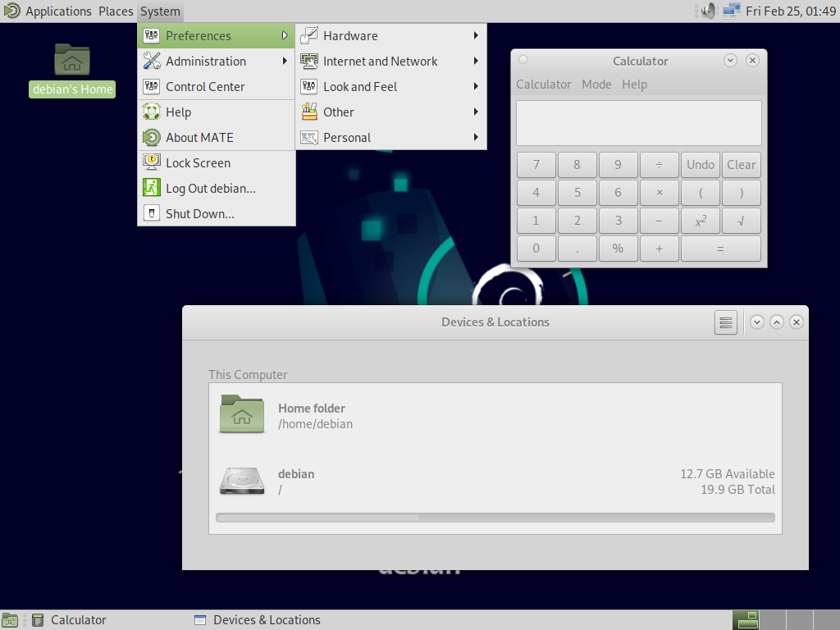Click the Calculator icon in the taskbar
This screenshot has width=840, height=630.
[38, 619]
